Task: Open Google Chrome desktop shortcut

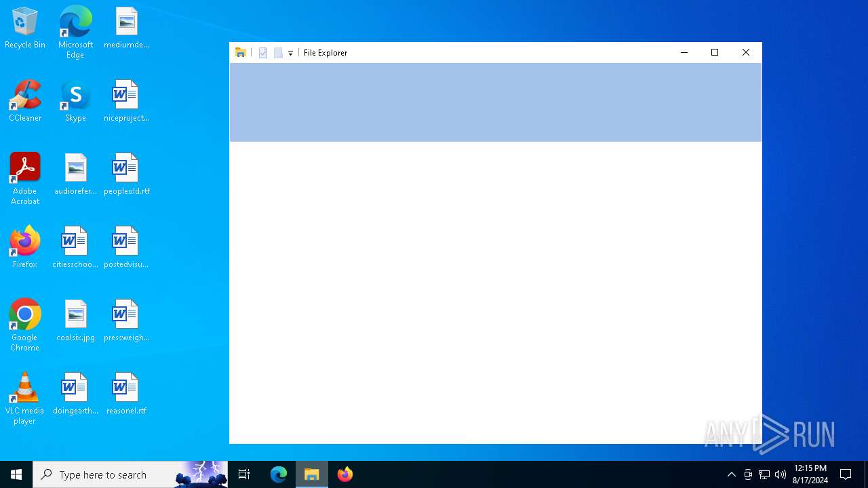Action: pos(25,325)
